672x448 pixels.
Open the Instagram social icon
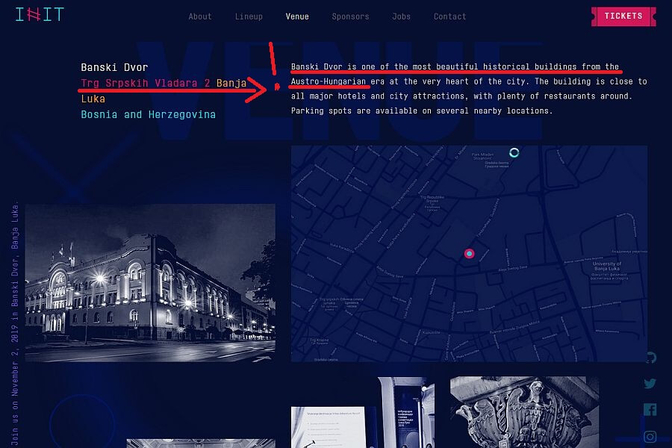click(x=651, y=435)
